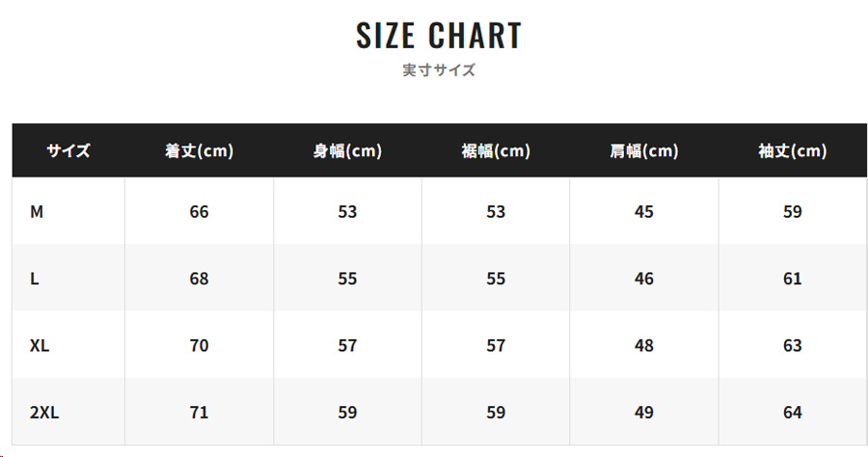Click sleeve length value 61
This screenshot has width=868, height=457.
point(793,279)
